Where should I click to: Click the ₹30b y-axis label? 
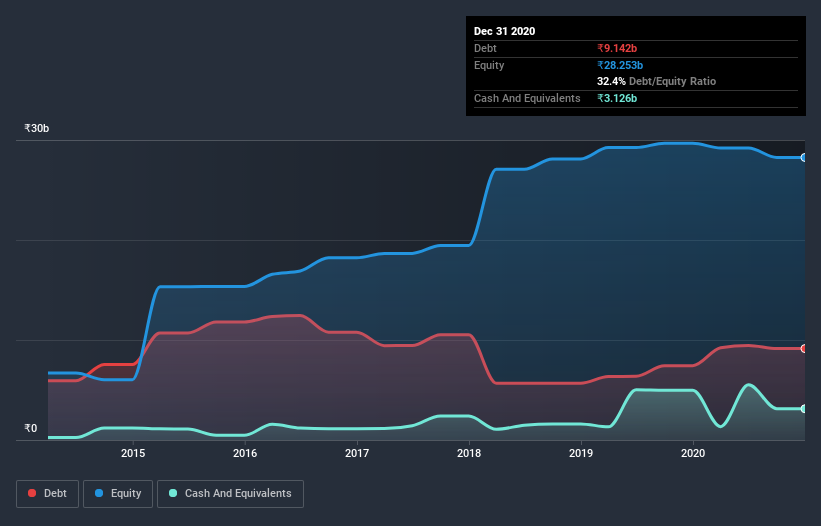(37, 128)
